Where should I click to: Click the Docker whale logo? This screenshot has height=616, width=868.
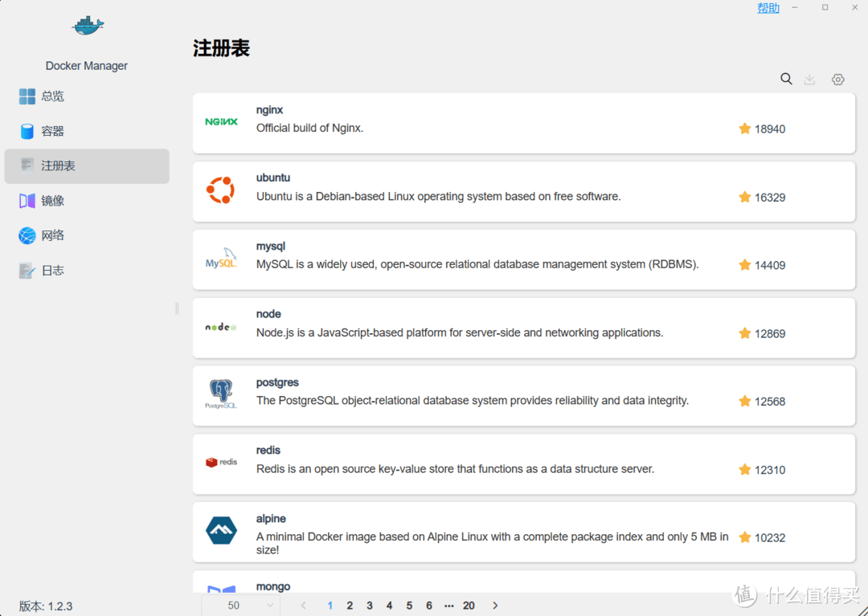[x=88, y=26]
